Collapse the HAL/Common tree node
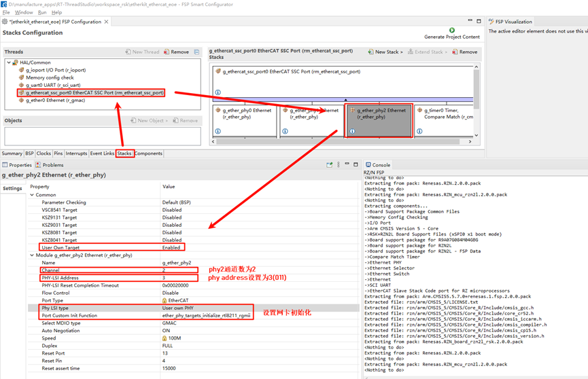This screenshot has width=588, height=379. point(9,62)
